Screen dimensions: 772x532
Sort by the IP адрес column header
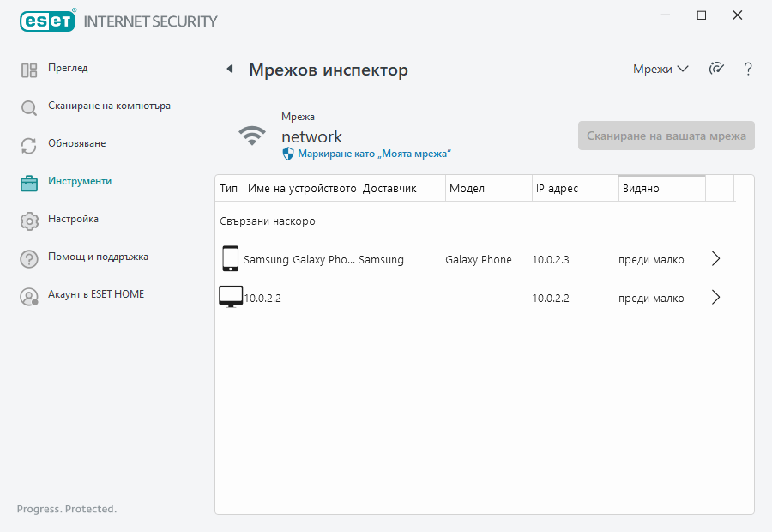(574, 189)
